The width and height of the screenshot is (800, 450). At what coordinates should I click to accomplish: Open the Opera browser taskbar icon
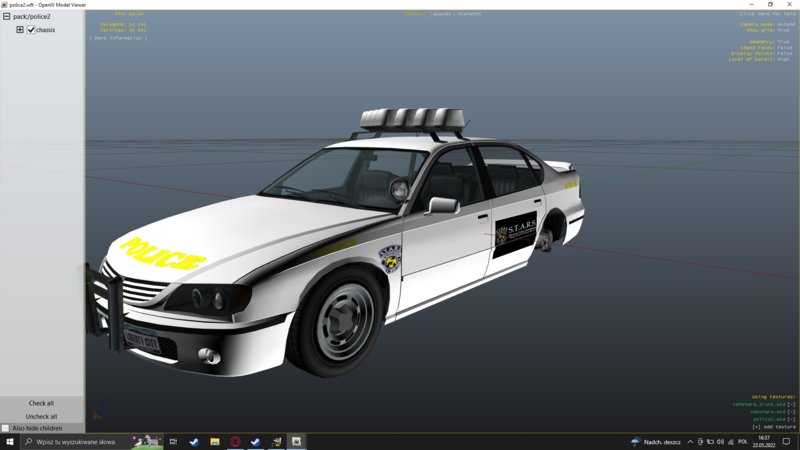coord(235,441)
